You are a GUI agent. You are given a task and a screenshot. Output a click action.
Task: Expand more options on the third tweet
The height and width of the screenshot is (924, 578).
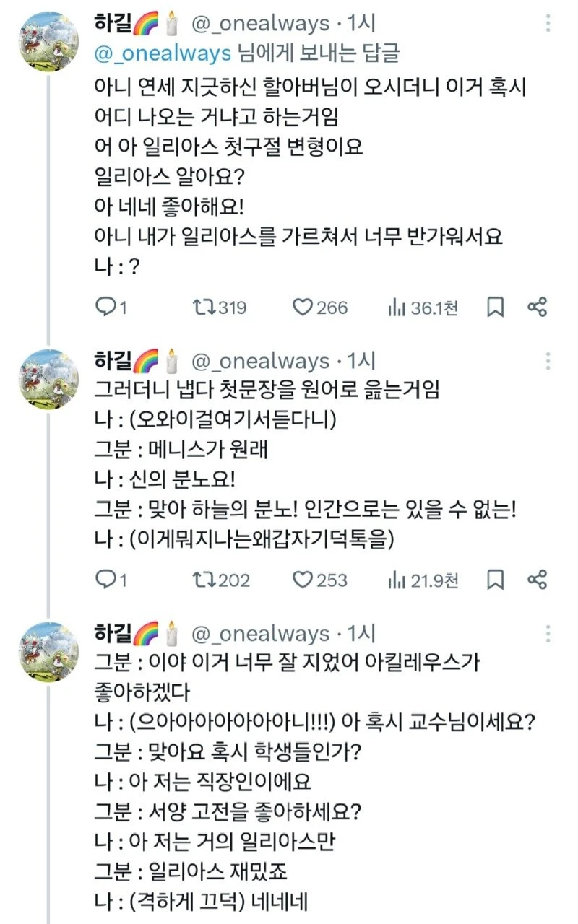[x=548, y=634]
